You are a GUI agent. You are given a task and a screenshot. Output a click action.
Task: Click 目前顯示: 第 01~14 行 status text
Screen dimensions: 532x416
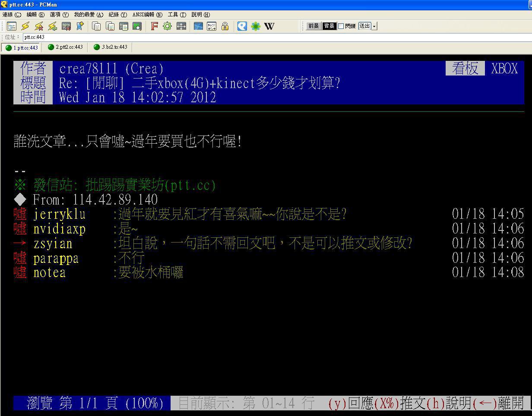click(246, 403)
